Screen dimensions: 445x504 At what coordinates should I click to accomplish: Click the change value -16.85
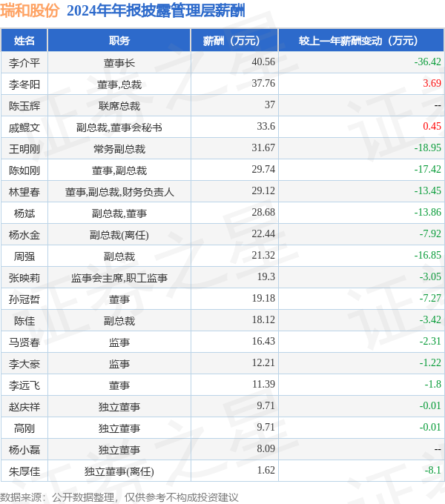[x=428, y=255]
